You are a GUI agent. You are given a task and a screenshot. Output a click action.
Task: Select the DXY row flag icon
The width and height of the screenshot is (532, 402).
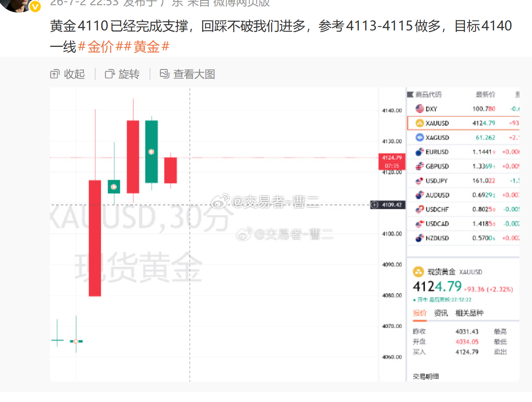coord(419,109)
